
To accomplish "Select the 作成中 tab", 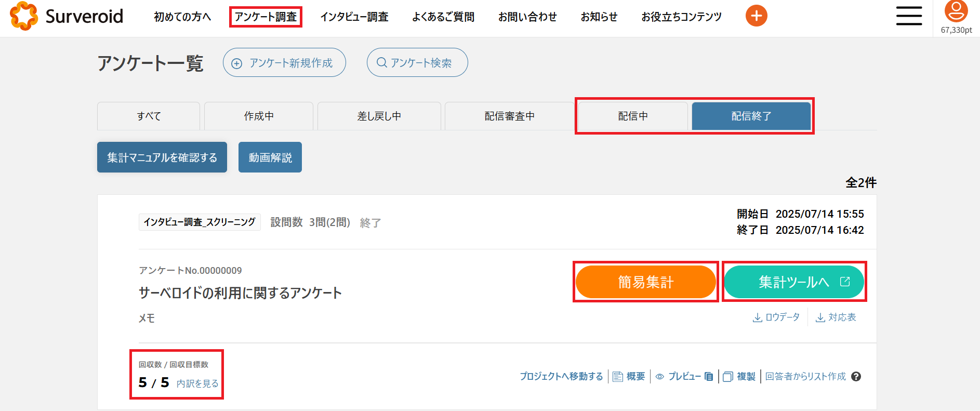I will 259,116.
